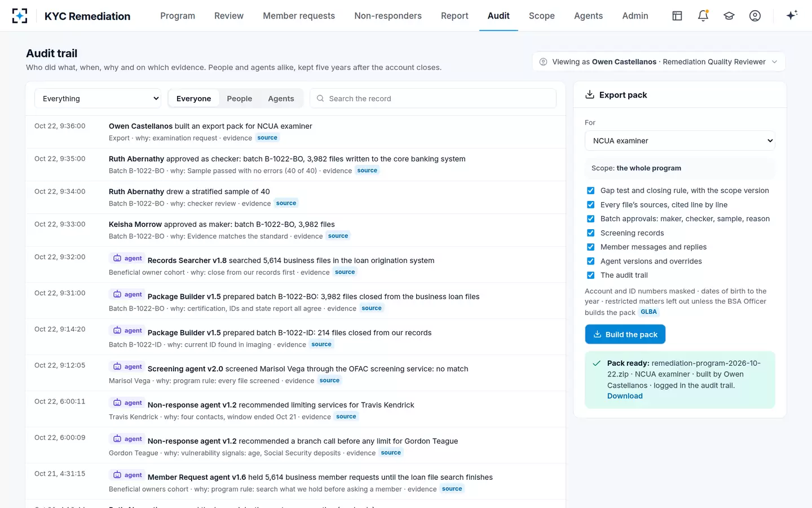Click source tag on Gordon Teague row
Image resolution: width=812 pixels, height=508 pixels.
pyautogui.click(x=391, y=453)
